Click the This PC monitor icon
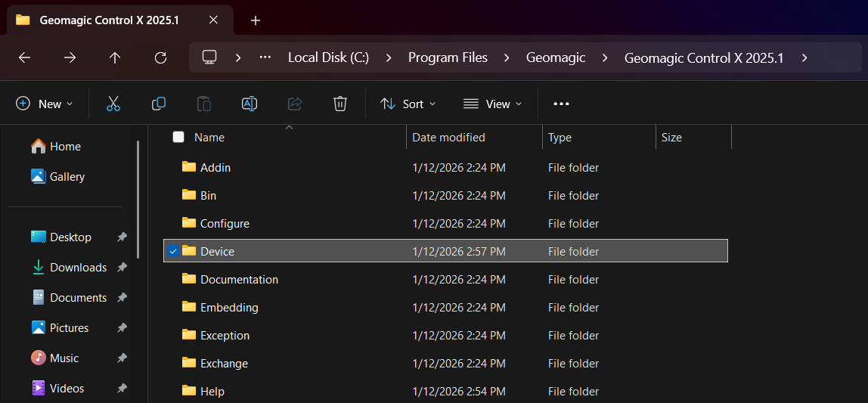The width and height of the screenshot is (868, 403). click(209, 57)
